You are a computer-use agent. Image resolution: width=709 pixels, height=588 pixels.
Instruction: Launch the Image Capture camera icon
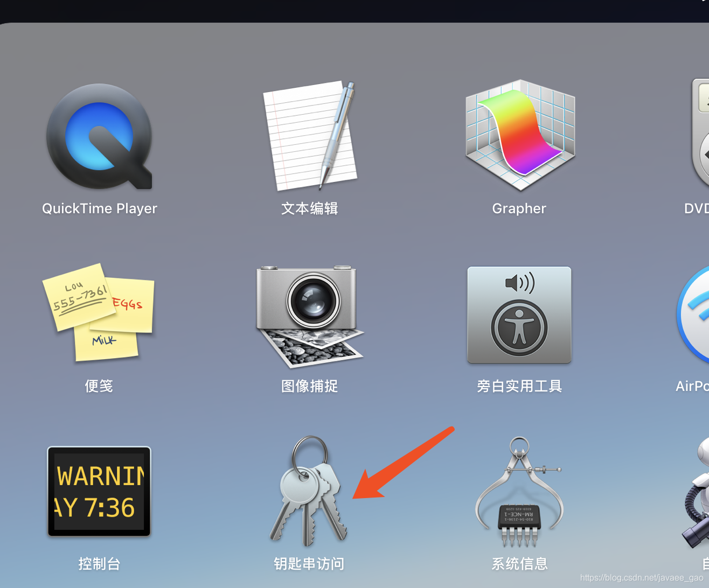310,316
